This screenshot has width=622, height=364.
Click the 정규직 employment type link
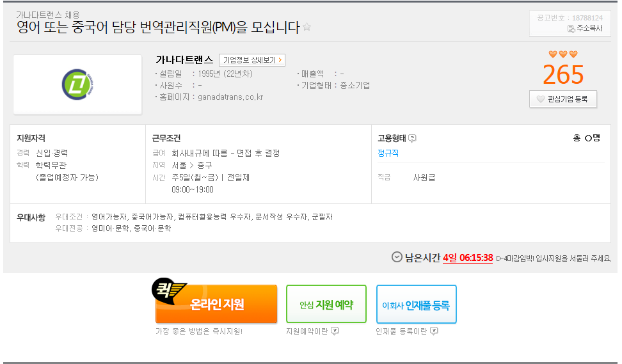(x=388, y=153)
